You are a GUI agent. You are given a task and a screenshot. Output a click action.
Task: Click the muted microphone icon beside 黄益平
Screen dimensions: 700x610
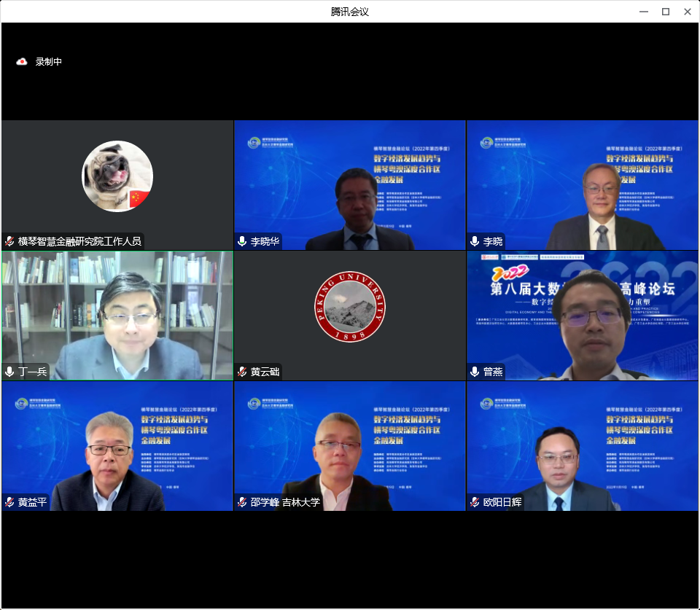[x=9, y=502]
